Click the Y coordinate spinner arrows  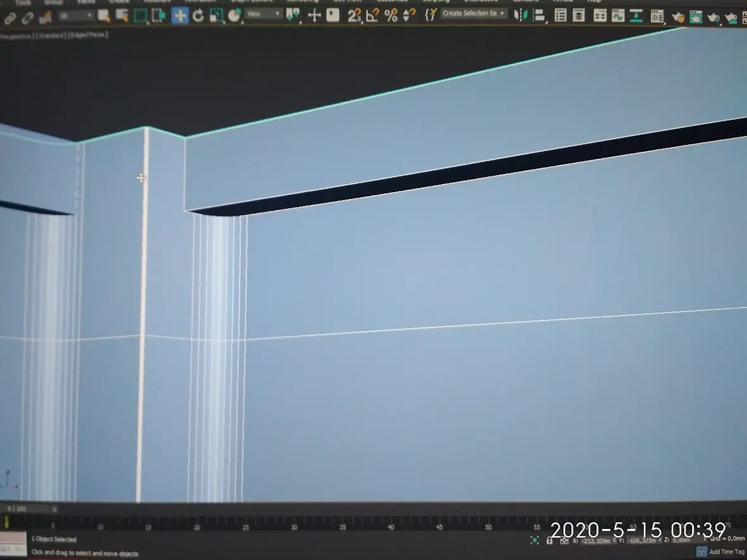tap(661, 540)
